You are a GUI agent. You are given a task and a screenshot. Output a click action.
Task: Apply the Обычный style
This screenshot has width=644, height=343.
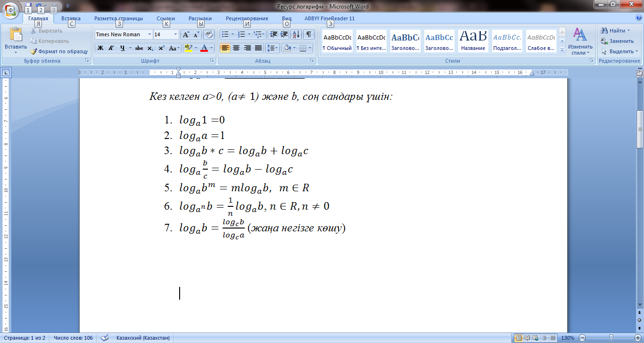(x=337, y=41)
